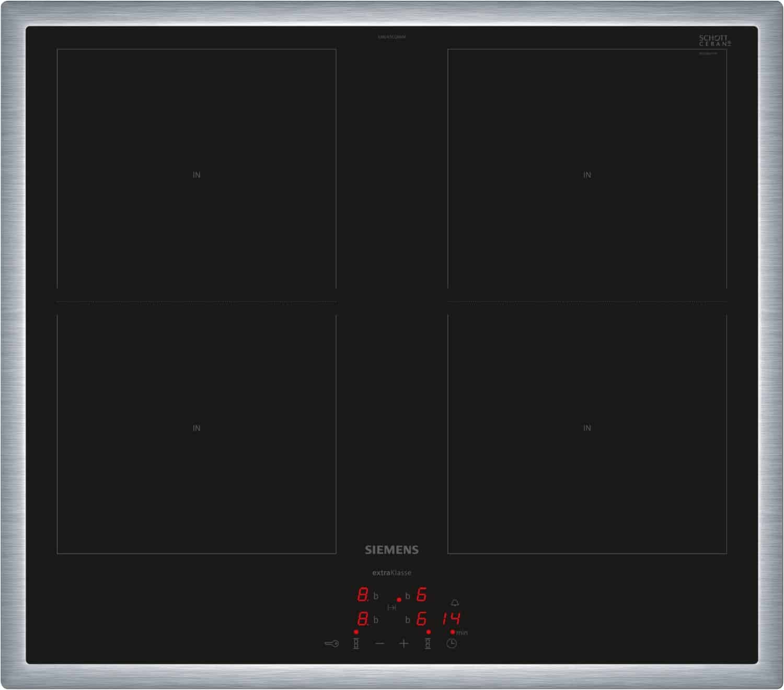
Task: Tap the bottom-left power level display showing 8
Action: click(x=362, y=619)
